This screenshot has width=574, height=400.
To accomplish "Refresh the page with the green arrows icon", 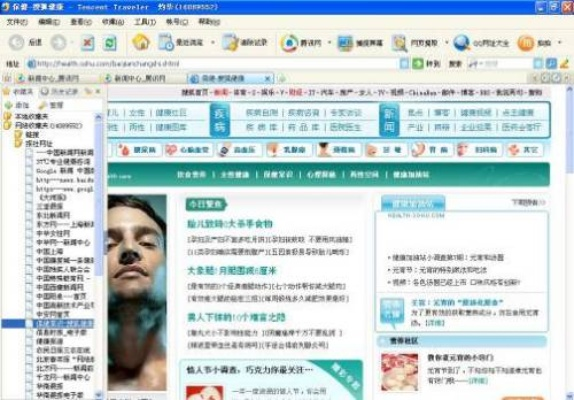I will click(110, 43).
